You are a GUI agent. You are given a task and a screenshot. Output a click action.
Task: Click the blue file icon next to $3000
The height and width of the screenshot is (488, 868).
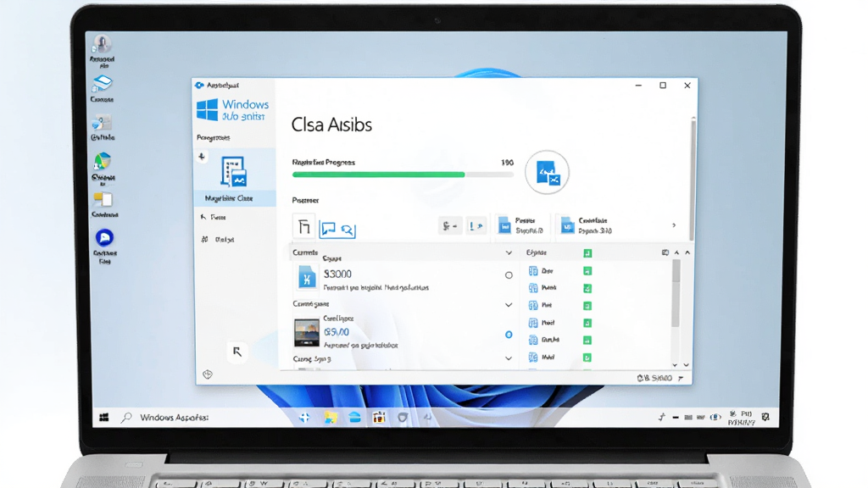pyautogui.click(x=307, y=277)
